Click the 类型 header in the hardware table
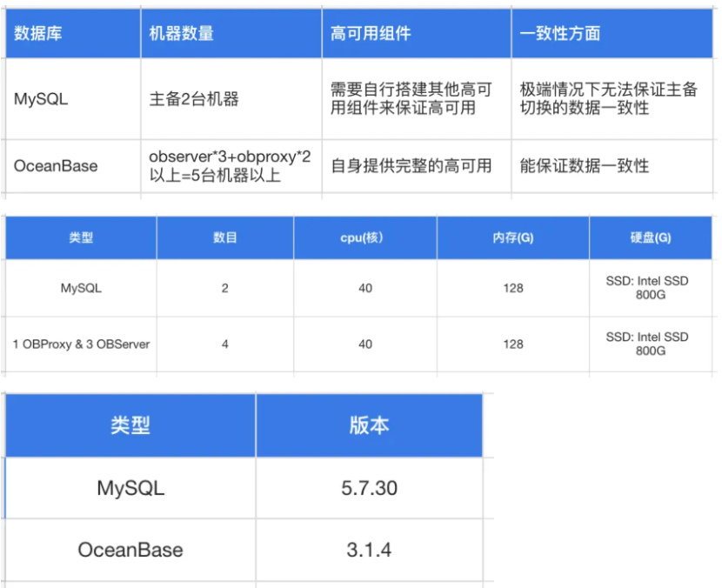The width and height of the screenshot is (722, 588). pyautogui.click(x=81, y=237)
